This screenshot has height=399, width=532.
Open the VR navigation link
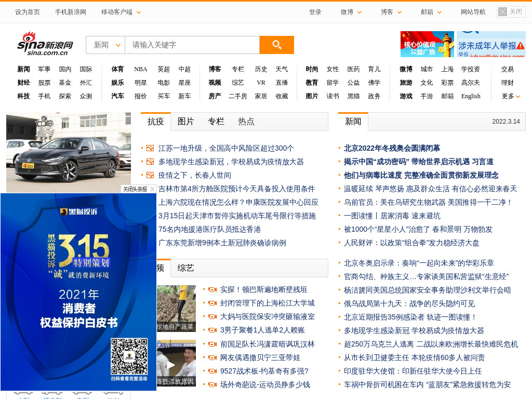pos(261,83)
